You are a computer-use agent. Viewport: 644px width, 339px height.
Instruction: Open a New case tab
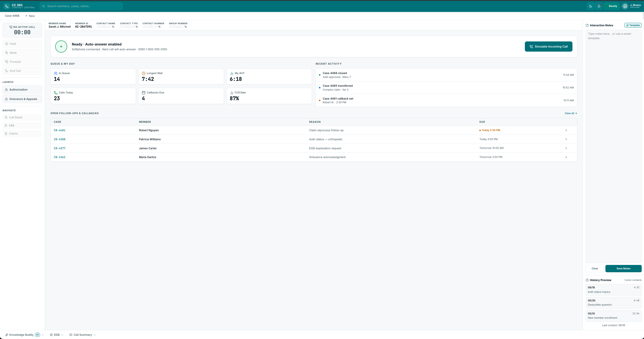click(30, 16)
